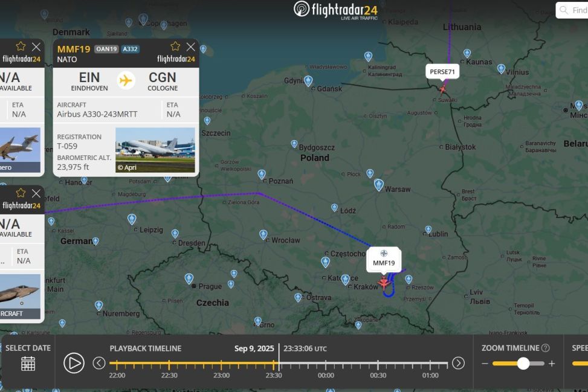Click the playback speed slider
The image size is (588, 392).
click(580, 364)
